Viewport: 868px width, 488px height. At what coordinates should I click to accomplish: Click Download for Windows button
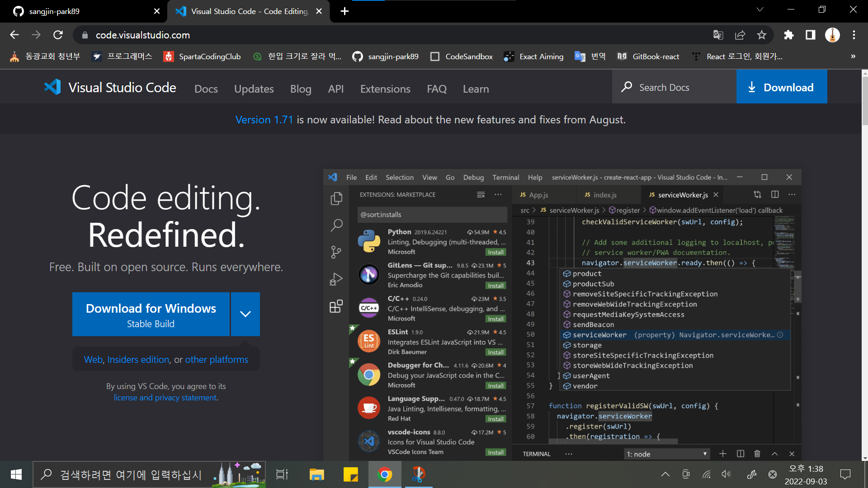pyautogui.click(x=151, y=314)
